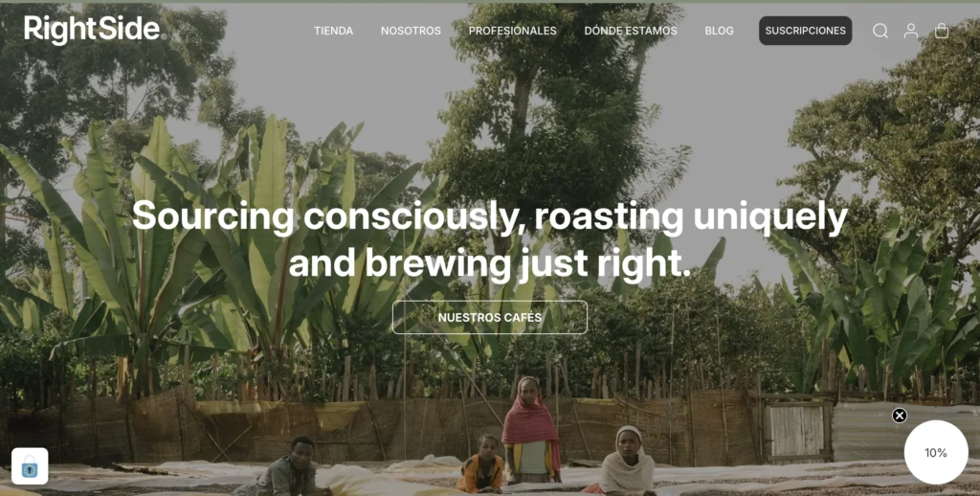Viewport: 980px width, 496px height.
Task: Click the "Sourcing consciously, roasting uniquely" headline
Action: 490,216
